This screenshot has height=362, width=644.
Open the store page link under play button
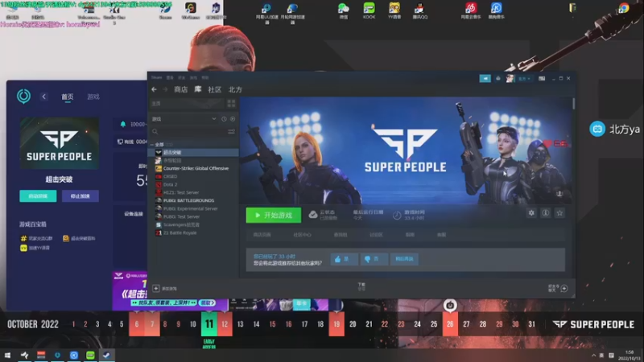tap(262, 235)
